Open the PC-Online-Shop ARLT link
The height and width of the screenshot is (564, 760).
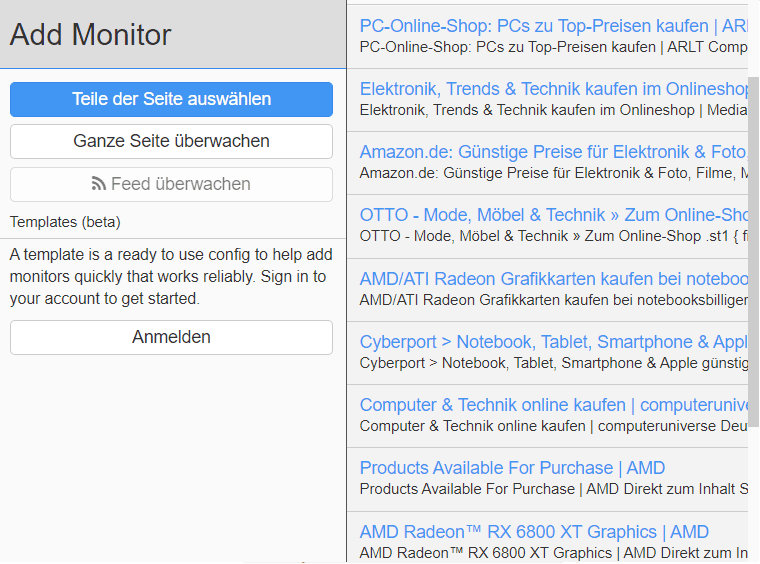pyautogui.click(x=554, y=26)
